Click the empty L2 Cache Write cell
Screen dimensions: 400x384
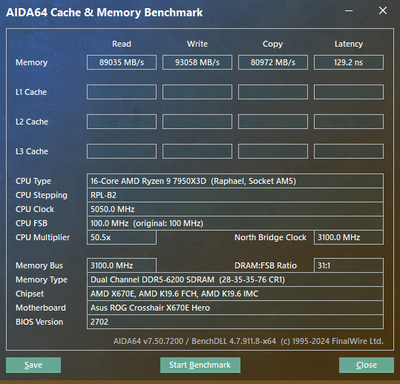pos(197,122)
